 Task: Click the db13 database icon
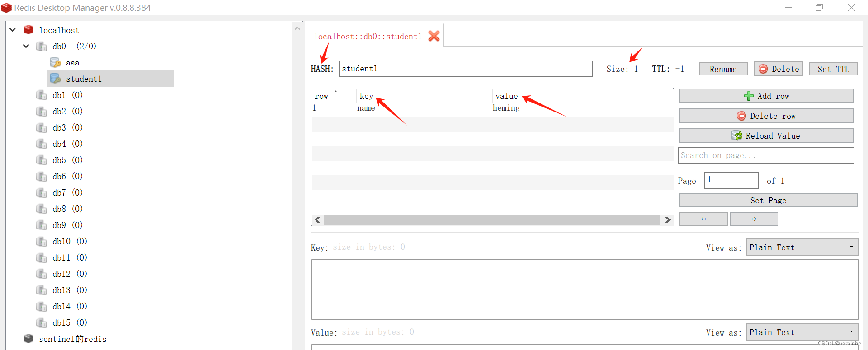coord(42,290)
